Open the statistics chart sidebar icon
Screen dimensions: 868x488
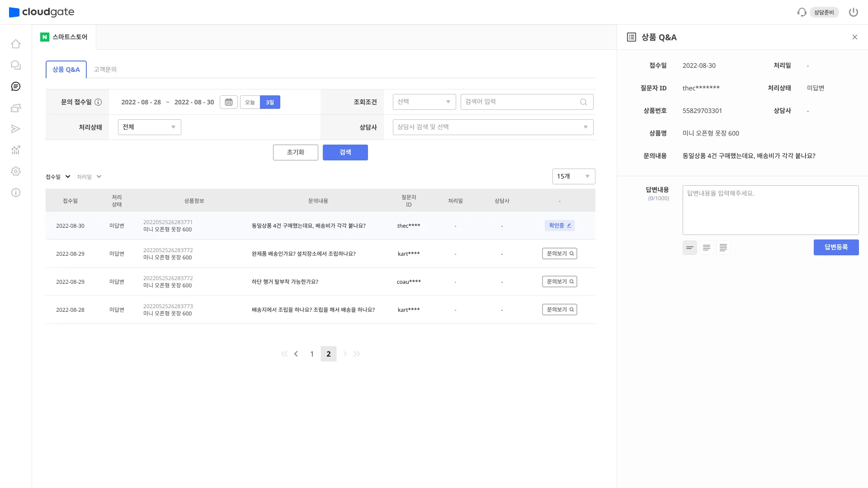coord(16,150)
